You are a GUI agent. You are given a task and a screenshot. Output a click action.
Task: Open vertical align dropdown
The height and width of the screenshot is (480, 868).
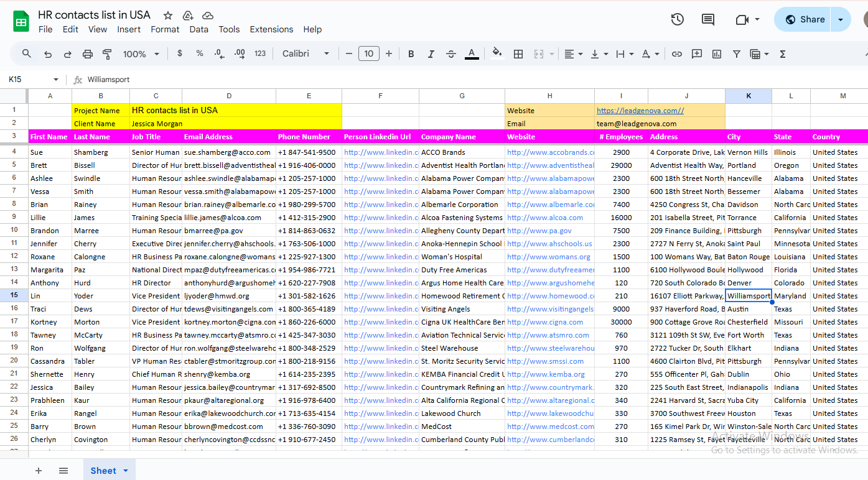click(x=599, y=54)
